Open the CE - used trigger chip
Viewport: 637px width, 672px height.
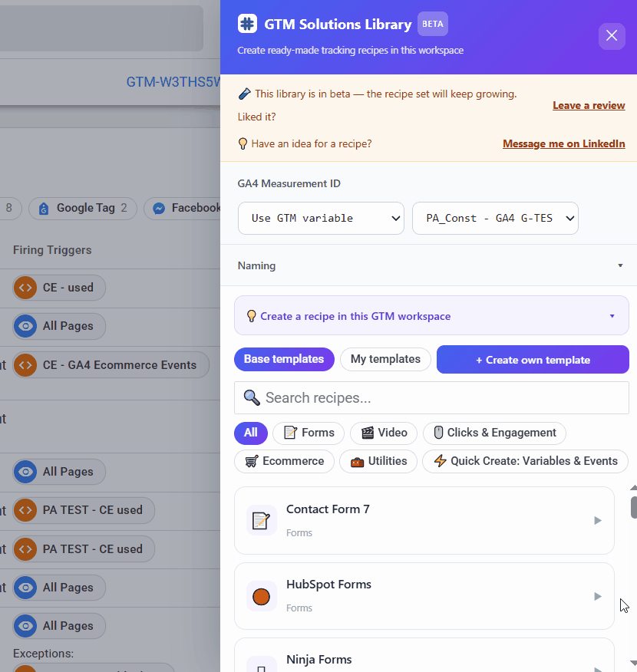click(59, 288)
